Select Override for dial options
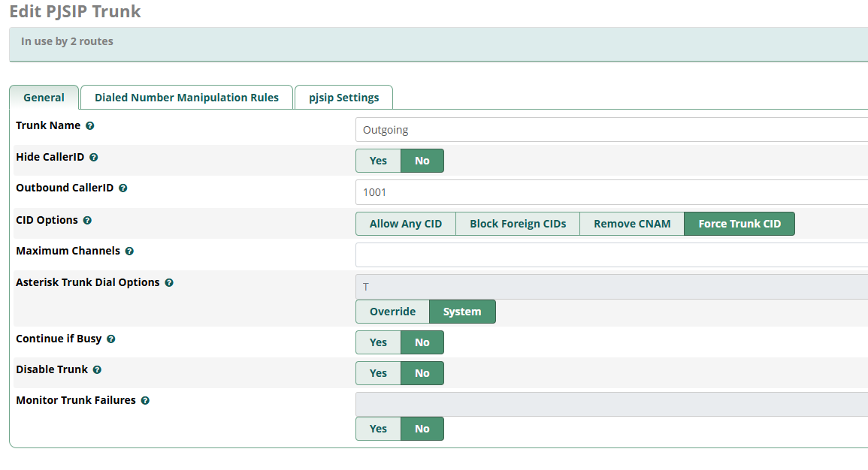 (392, 312)
